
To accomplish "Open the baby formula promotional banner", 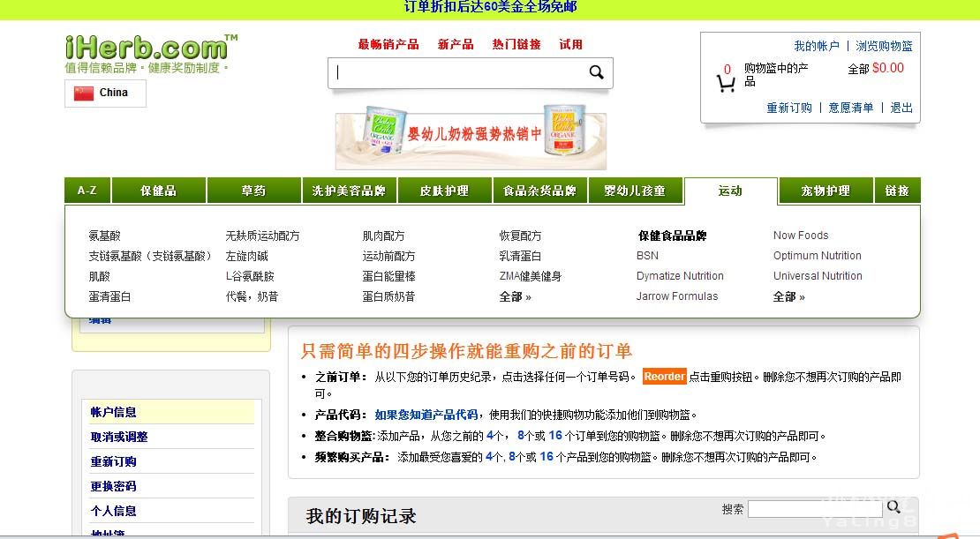I will pos(471,138).
